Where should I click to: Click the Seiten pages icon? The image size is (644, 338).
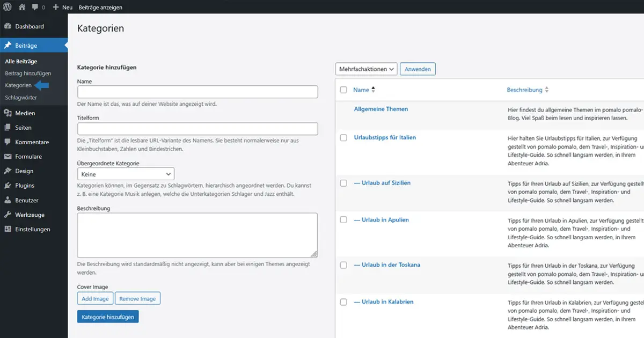[8, 128]
